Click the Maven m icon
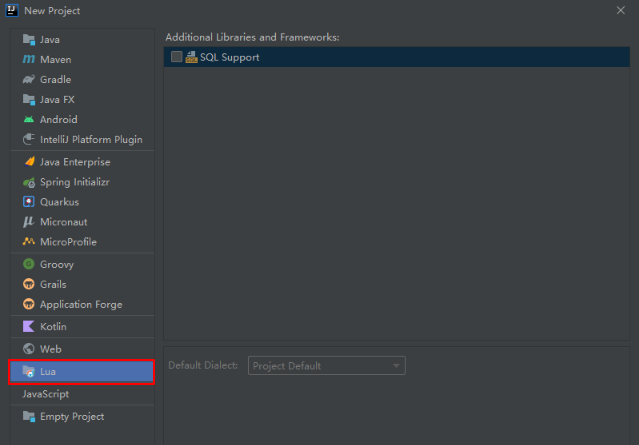Screen dimensions: 639x445 [29, 59]
